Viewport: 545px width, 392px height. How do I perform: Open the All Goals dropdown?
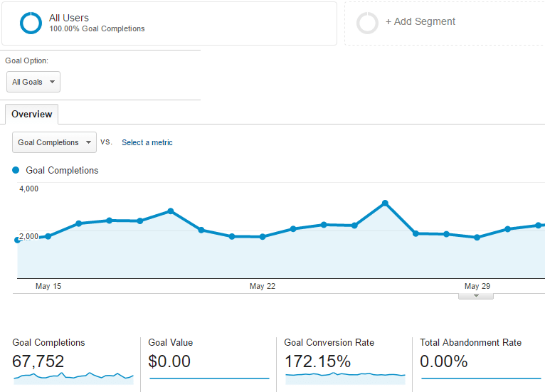tap(33, 82)
